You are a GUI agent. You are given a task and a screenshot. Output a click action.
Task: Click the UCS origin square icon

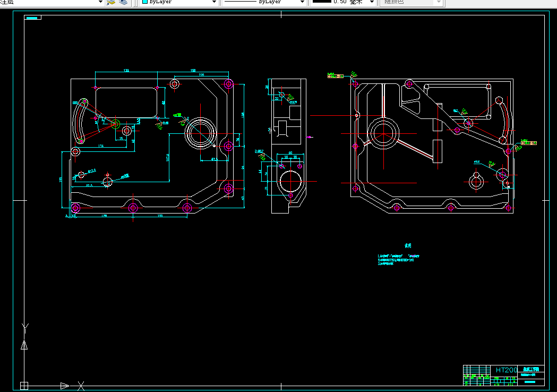click(24, 386)
